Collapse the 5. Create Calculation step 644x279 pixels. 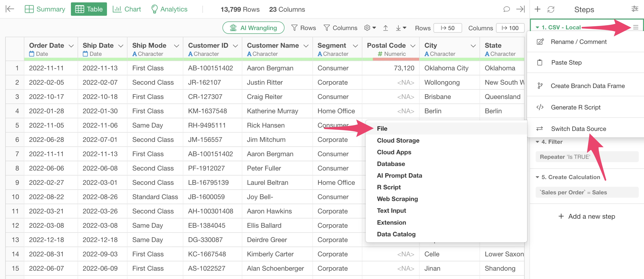point(537,177)
